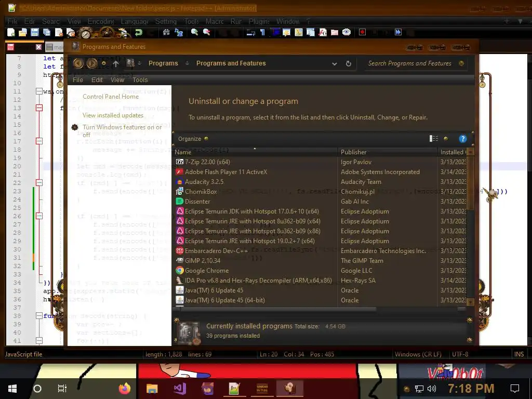The height and width of the screenshot is (399, 532).
Task: Toggle the indent guide icon in Notepad++ toolbar
Action: pos(275,32)
